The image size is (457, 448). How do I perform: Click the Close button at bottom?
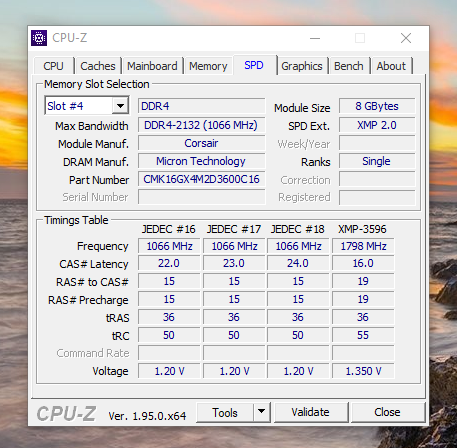tap(387, 412)
